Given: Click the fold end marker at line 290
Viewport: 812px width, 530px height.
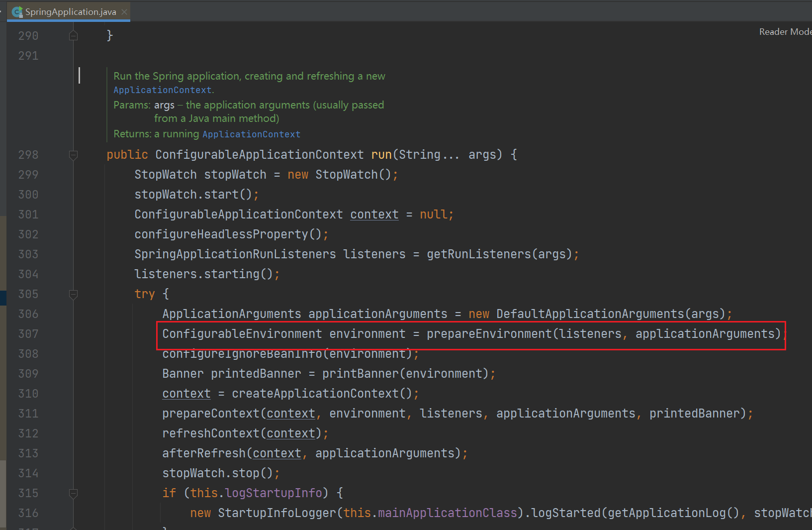Looking at the screenshot, I should (x=73, y=36).
